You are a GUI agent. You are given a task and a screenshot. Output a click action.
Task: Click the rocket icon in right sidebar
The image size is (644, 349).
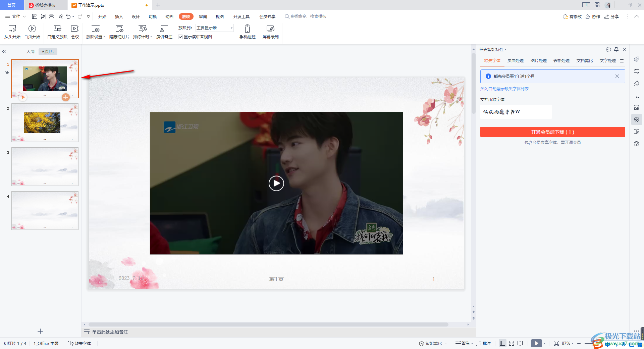coord(637,59)
